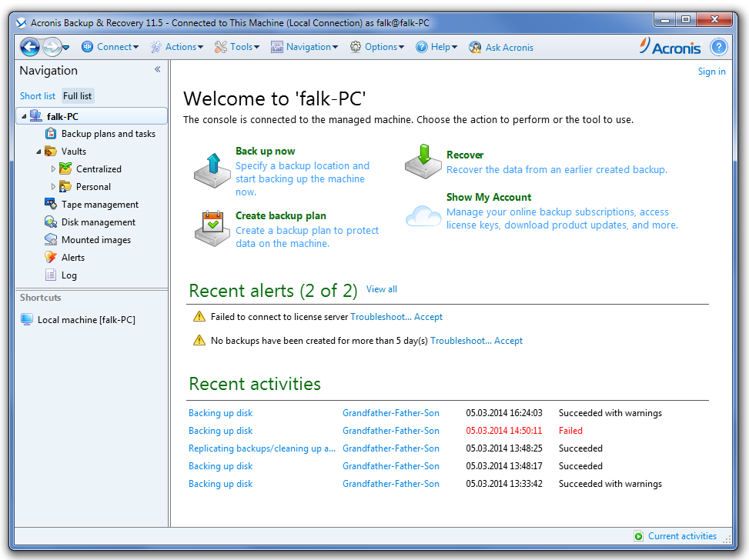Click the Recover green arrow icon
The image size is (749, 560).
423,162
